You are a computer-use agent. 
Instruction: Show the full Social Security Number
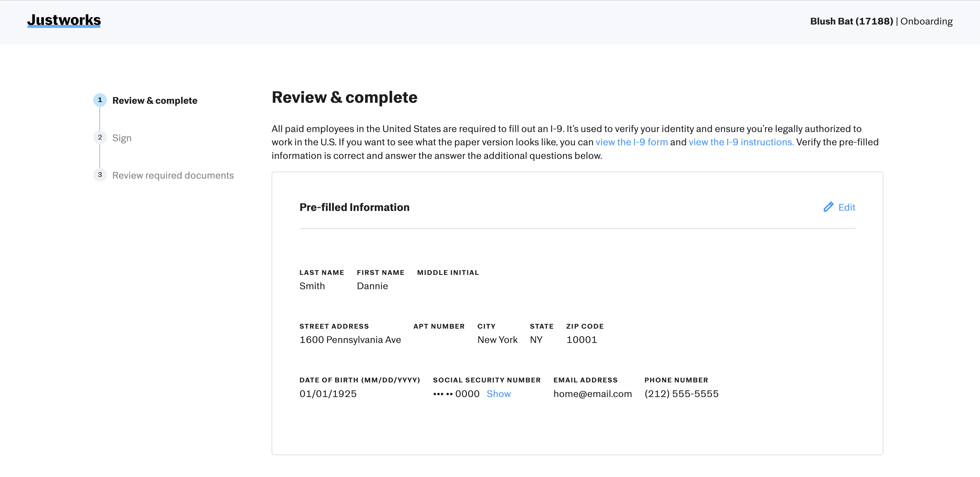[x=499, y=394]
